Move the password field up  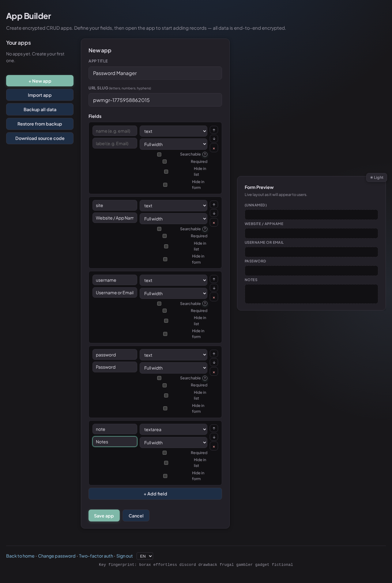coord(214,354)
